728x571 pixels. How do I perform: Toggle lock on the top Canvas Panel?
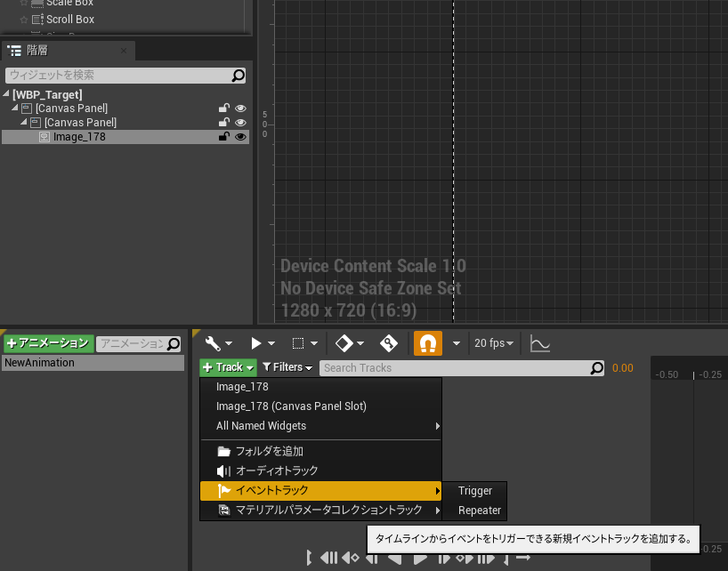tap(224, 109)
